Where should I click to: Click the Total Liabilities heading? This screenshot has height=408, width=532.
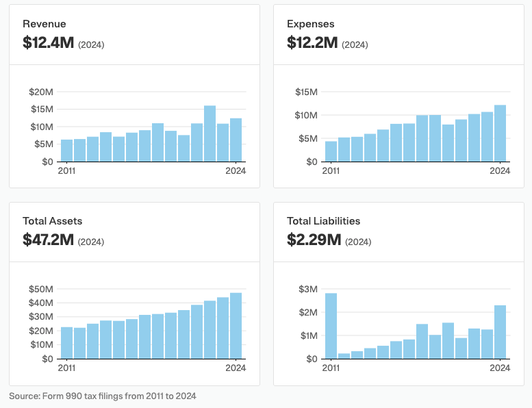[323, 221]
